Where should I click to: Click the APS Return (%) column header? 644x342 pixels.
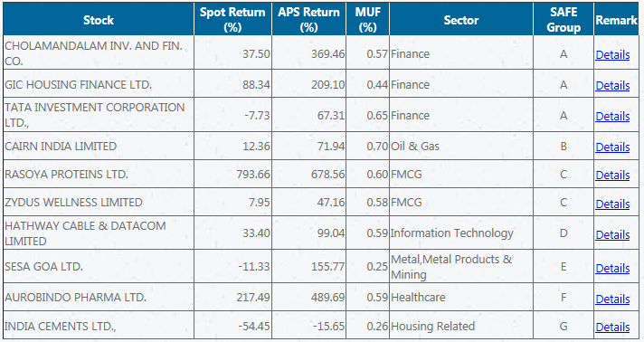pyautogui.click(x=308, y=19)
